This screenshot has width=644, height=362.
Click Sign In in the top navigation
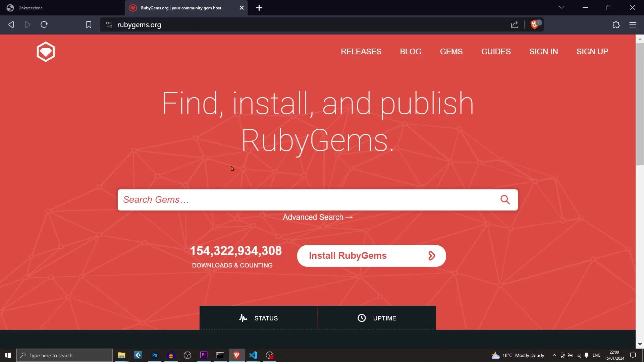point(543,52)
